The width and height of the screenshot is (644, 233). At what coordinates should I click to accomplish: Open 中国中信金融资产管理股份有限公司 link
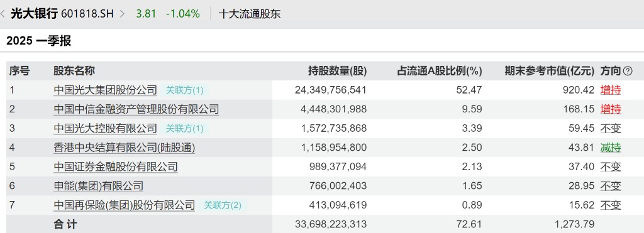point(136,109)
